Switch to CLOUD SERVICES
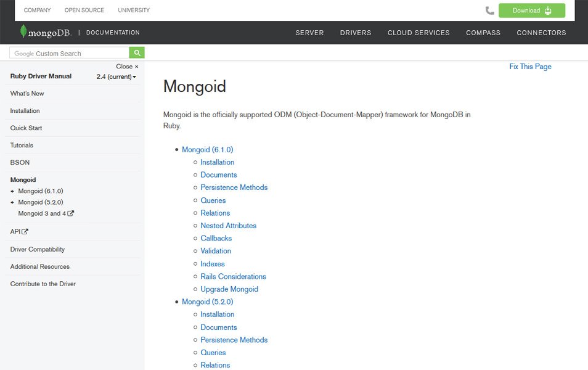588x370 pixels. point(419,33)
